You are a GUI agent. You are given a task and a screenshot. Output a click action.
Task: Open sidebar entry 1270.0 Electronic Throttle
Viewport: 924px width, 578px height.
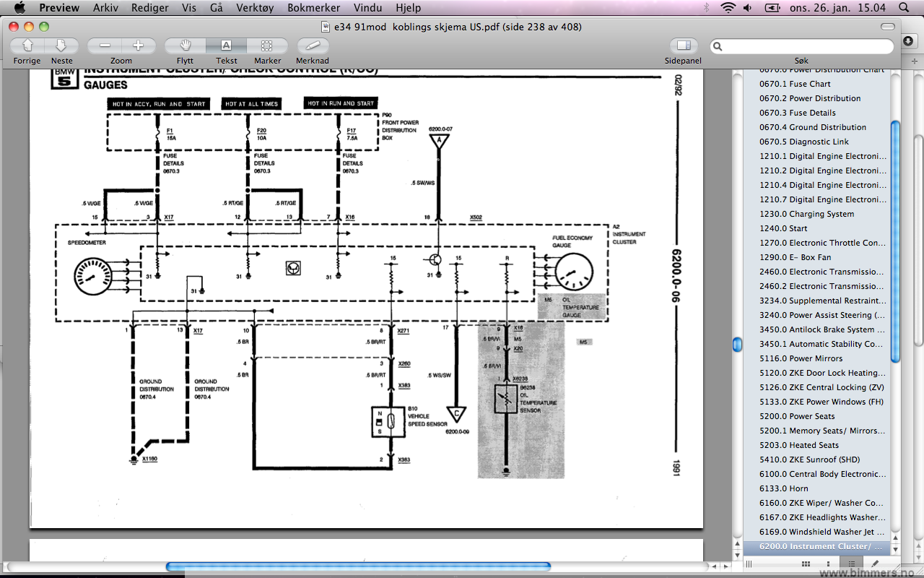[x=822, y=243]
